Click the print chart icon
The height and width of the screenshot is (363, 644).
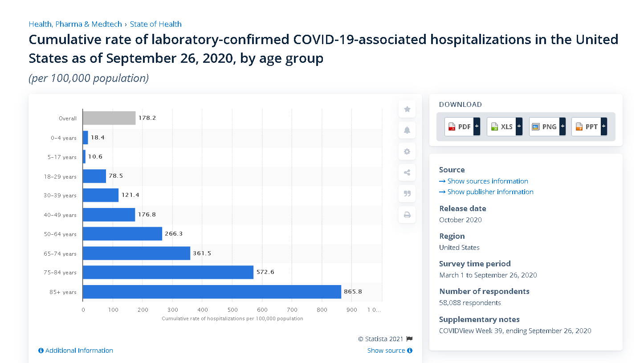407,215
